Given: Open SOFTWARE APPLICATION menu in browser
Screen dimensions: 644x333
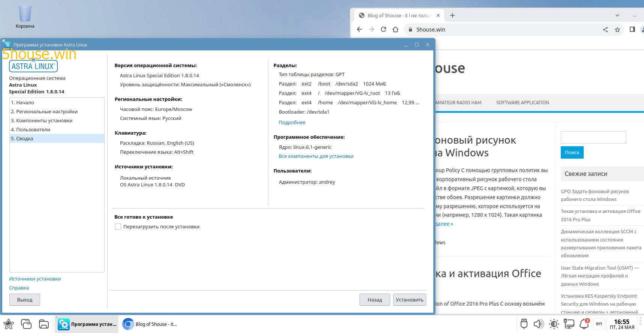Looking at the screenshot, I should click(x=523, y=102).
